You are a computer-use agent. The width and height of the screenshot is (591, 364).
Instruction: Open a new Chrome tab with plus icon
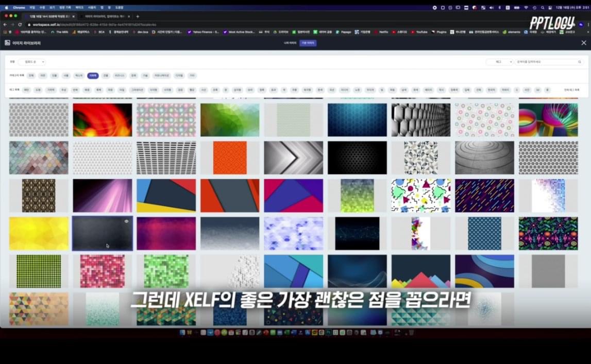click(138, 16)
